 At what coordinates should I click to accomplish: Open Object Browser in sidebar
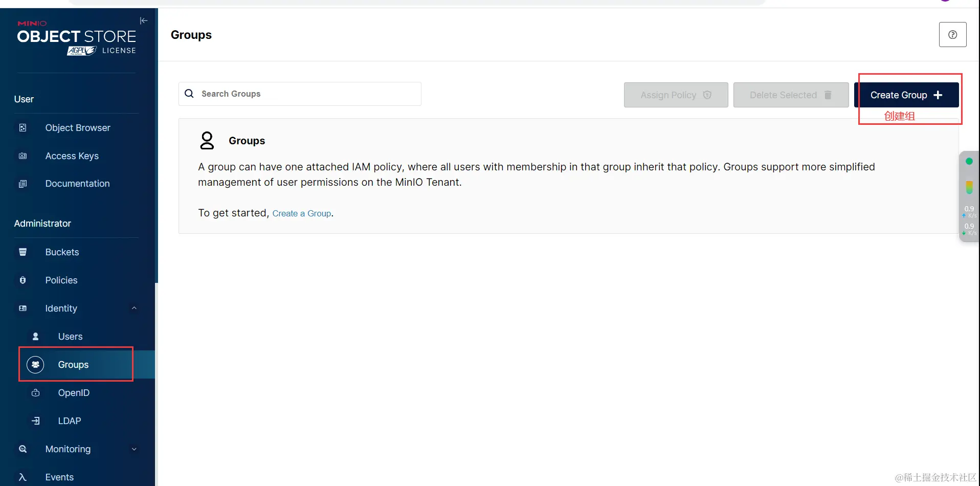click(x=78, y=128)
